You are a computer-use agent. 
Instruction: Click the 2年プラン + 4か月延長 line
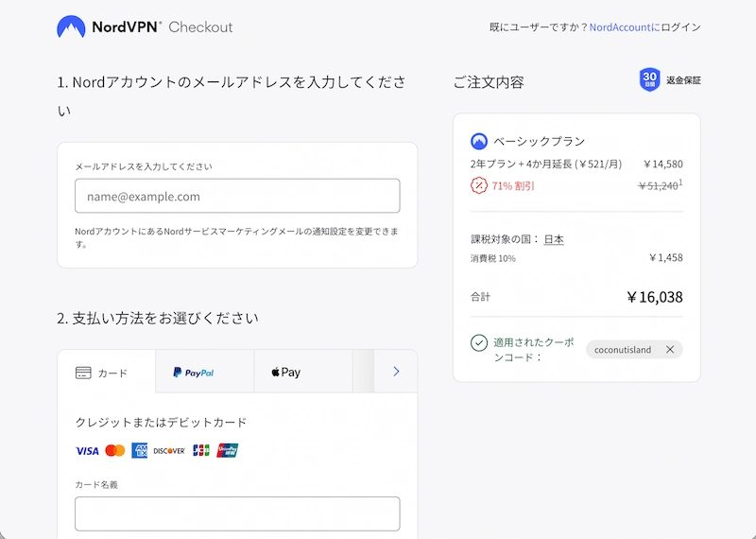click(546, 165)
